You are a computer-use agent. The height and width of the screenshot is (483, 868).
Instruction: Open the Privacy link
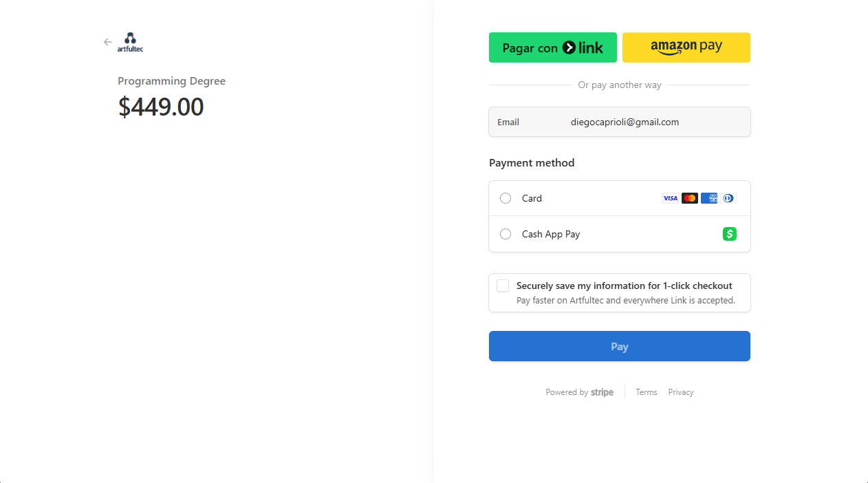681,392
